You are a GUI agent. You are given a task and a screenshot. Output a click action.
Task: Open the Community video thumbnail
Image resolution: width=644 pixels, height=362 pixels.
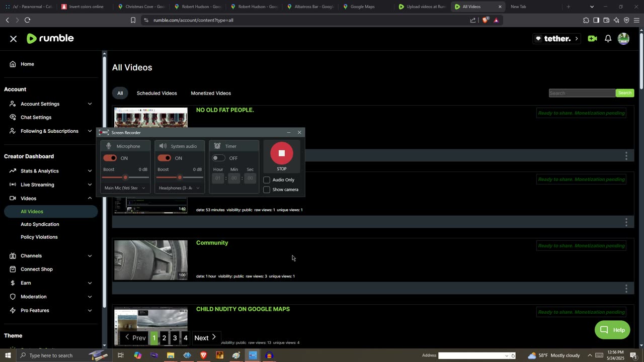coord(151,260)
